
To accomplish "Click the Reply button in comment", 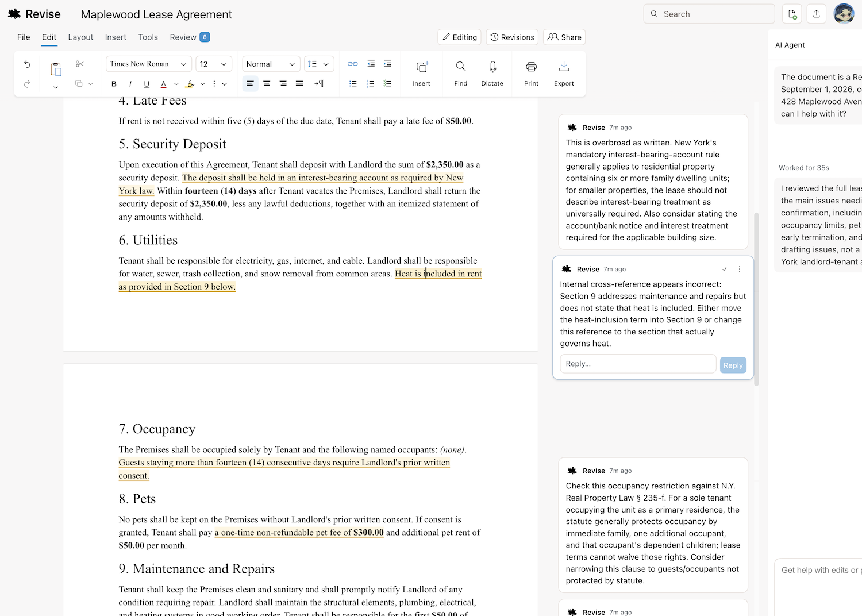I will click(x=733, y=365).
